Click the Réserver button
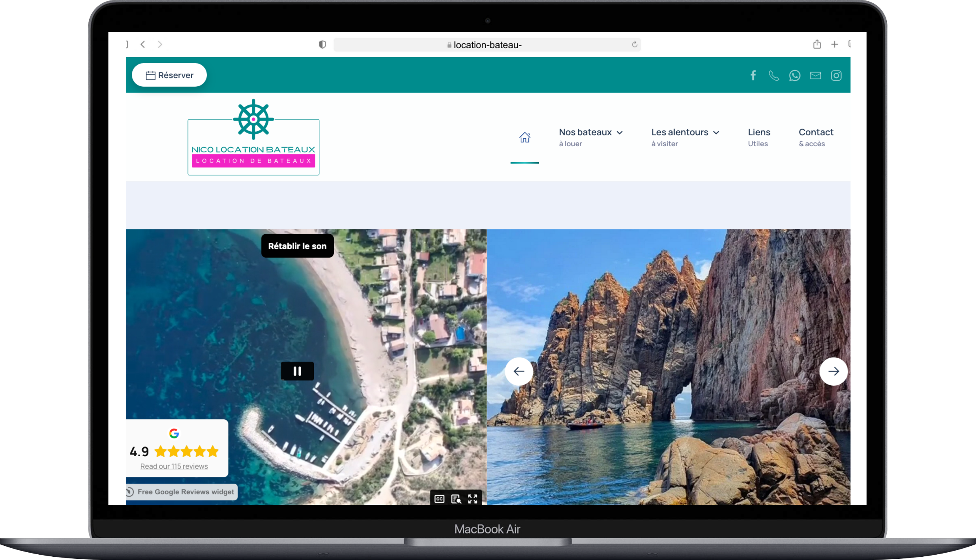976x560 pixels. [x=169, y=75]
